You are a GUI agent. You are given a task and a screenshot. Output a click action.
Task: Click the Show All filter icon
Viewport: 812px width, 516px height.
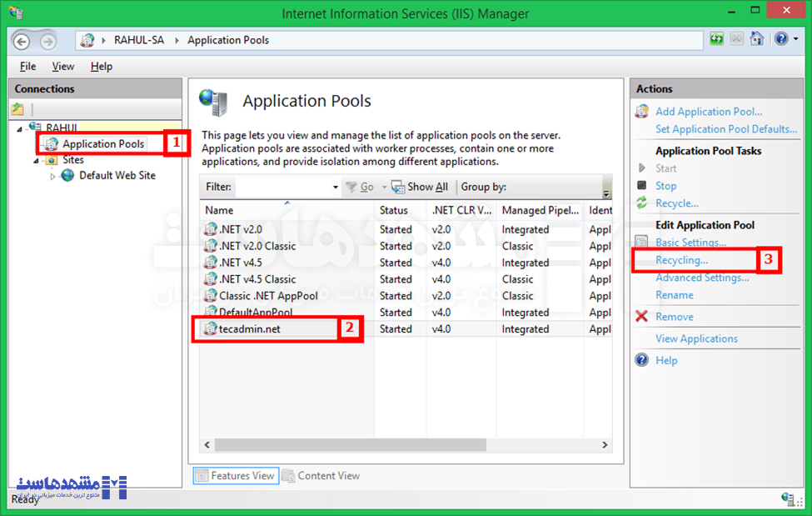click(x=398, y=187)
